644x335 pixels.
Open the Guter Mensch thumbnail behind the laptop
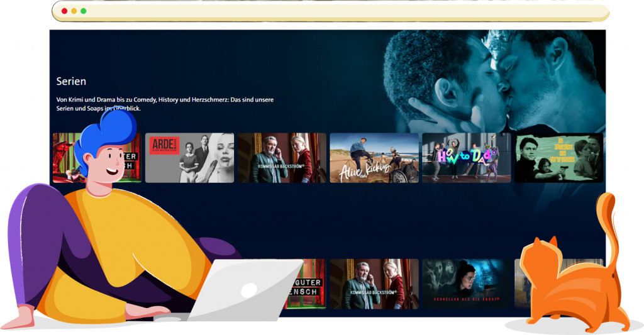point(306,283)
